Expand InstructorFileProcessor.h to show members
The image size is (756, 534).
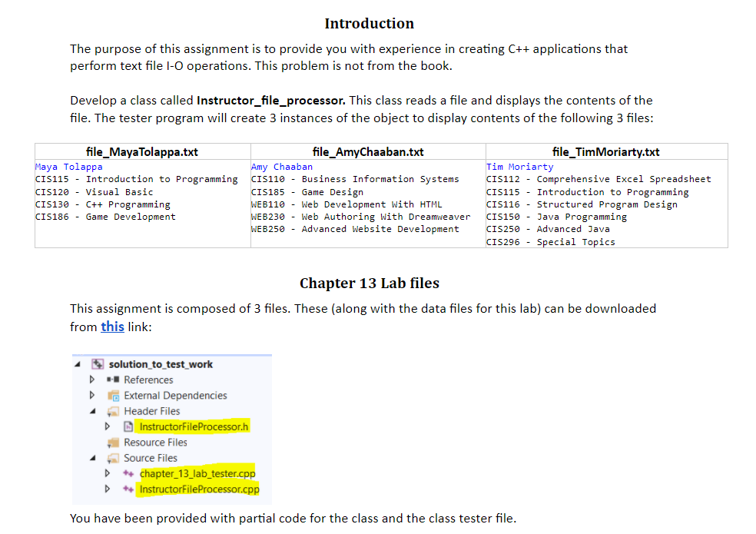coord(108,426)
